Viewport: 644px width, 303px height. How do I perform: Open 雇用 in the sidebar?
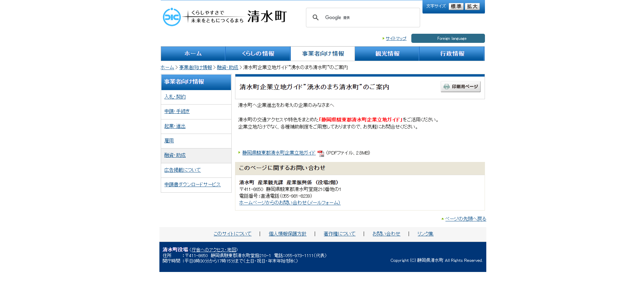(169, 141)
